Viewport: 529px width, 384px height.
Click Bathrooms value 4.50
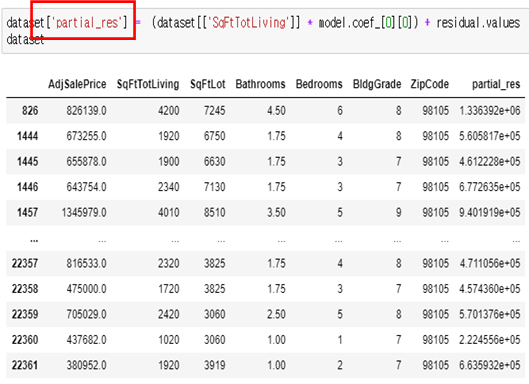tap(276, 111)
